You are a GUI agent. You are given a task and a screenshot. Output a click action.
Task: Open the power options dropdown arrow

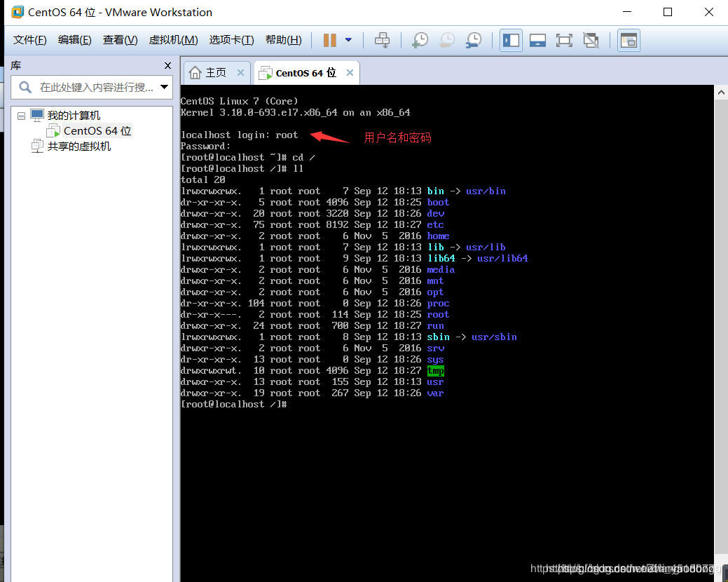(x=348, y=41)
